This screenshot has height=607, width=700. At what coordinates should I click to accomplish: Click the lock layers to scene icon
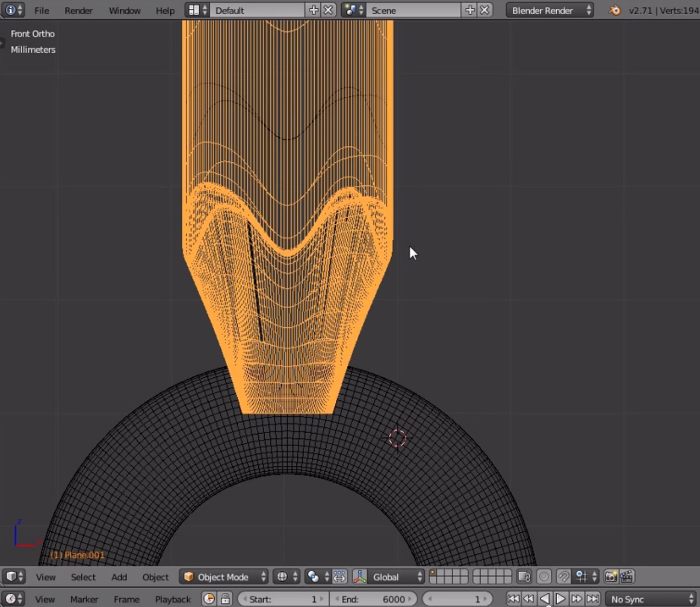pyautogui.click(x=524, y=577)
